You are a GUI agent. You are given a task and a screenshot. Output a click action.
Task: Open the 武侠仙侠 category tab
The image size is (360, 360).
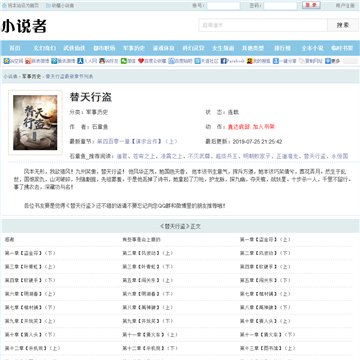tap(74, 48)
